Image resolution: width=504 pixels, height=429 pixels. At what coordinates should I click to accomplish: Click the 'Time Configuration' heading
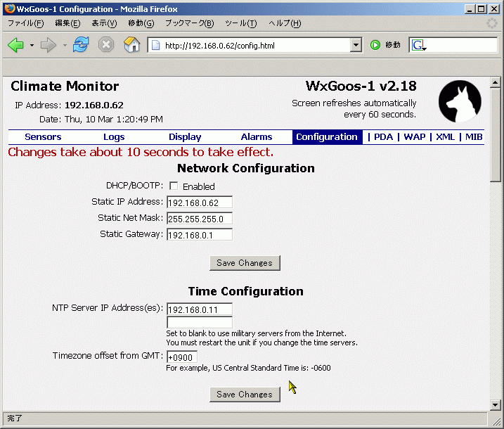pyautogui.click(x=246, y=291)
